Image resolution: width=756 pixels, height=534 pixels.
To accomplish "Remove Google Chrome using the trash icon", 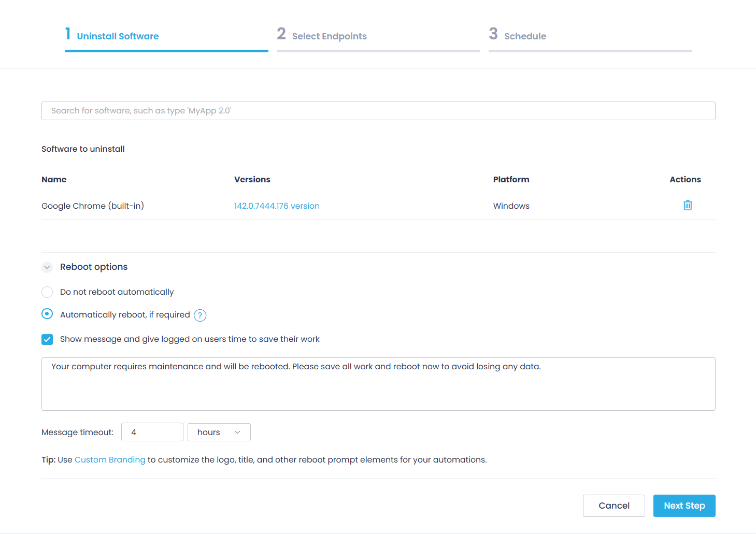I will pyautogui.click(x=687, y=205).
